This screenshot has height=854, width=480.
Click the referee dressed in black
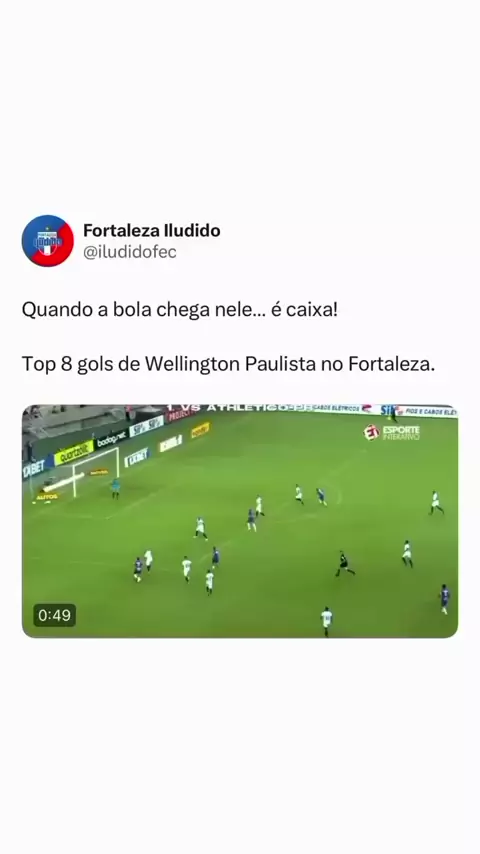pos(344,564)
